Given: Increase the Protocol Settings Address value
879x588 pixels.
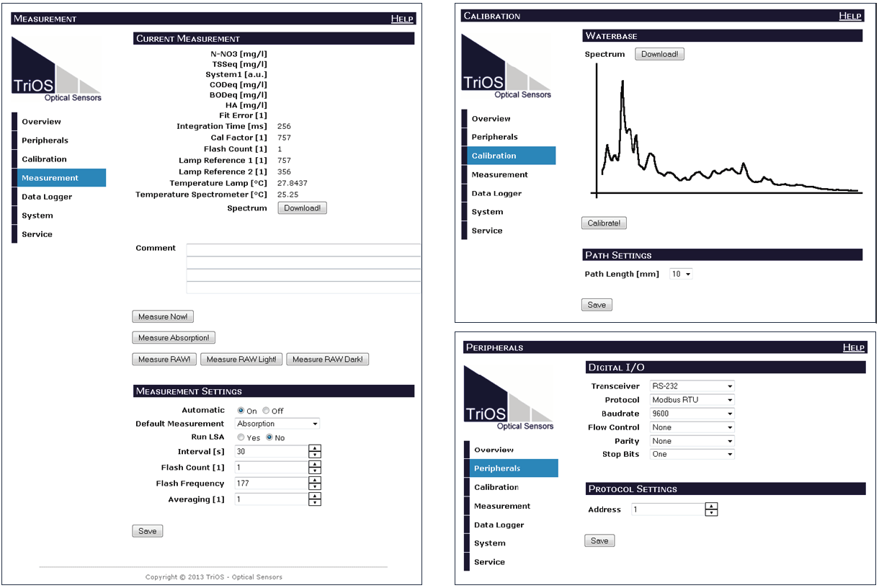Looking at the screenshot, I should coord(712,506).
